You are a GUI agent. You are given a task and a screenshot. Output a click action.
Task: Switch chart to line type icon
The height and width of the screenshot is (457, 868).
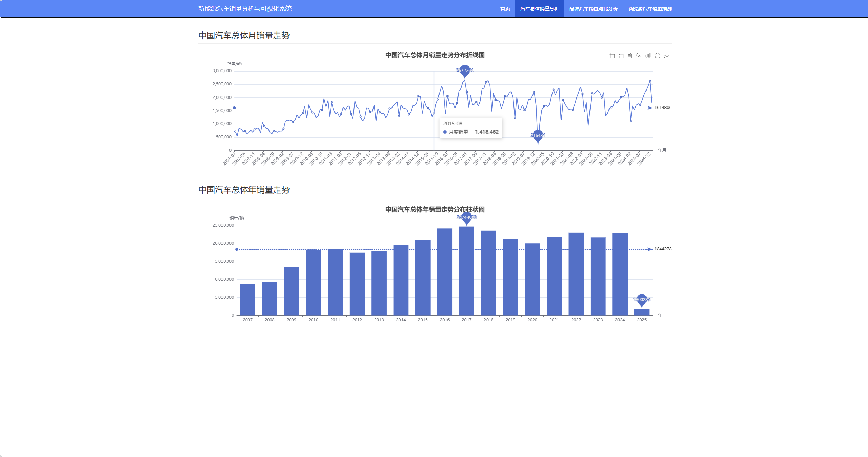639,56
